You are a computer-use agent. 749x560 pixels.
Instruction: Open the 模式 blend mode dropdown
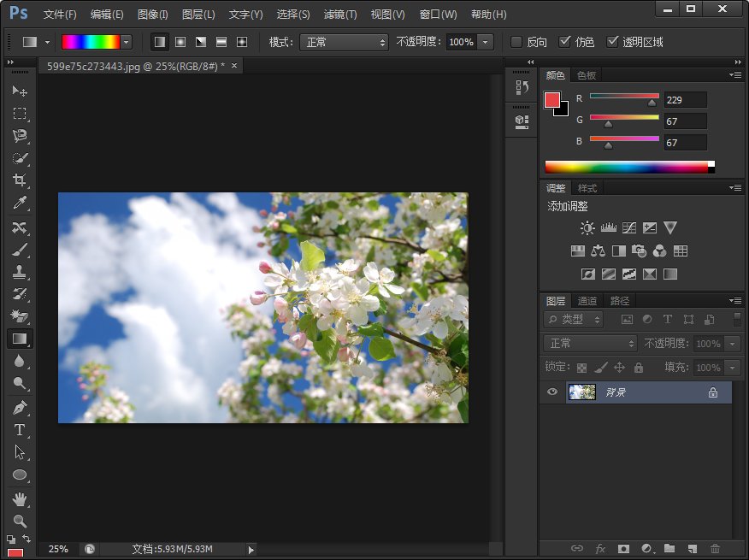(x=344, y=41)
